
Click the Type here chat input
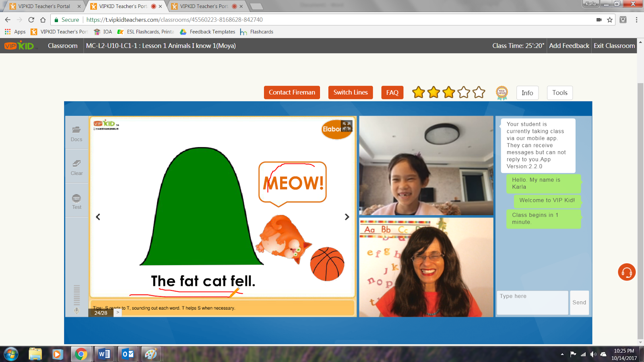[x=532, y=302]
